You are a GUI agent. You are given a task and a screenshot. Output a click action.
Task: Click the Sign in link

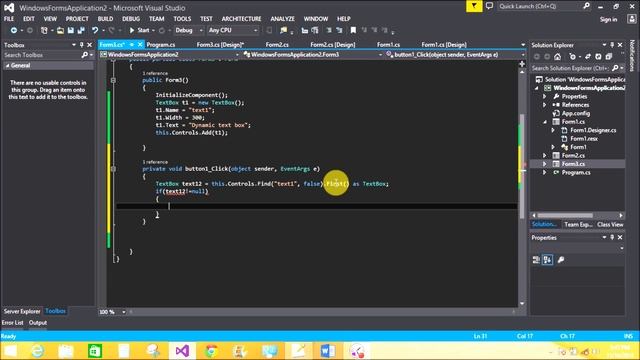pos(608,19)
